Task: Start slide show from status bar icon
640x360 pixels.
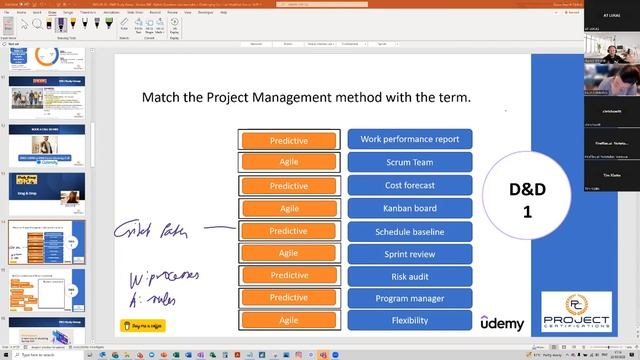Action: (x=583, y=347)
